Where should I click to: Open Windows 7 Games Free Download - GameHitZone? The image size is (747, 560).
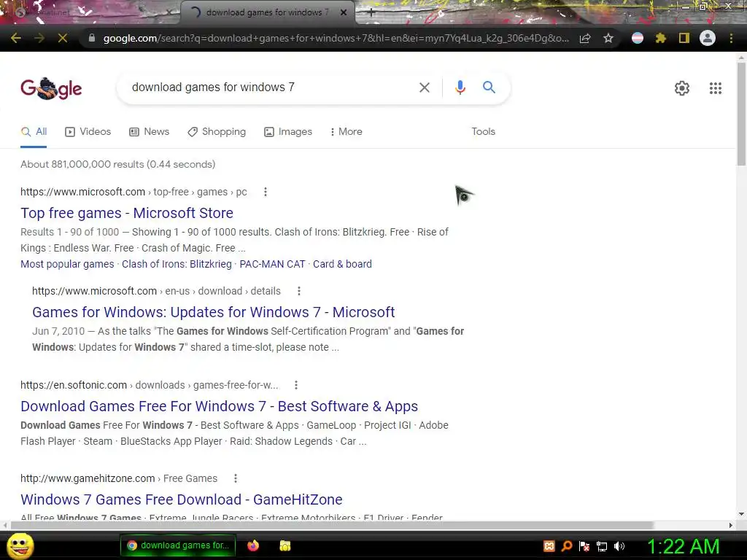tap(182, 499)
